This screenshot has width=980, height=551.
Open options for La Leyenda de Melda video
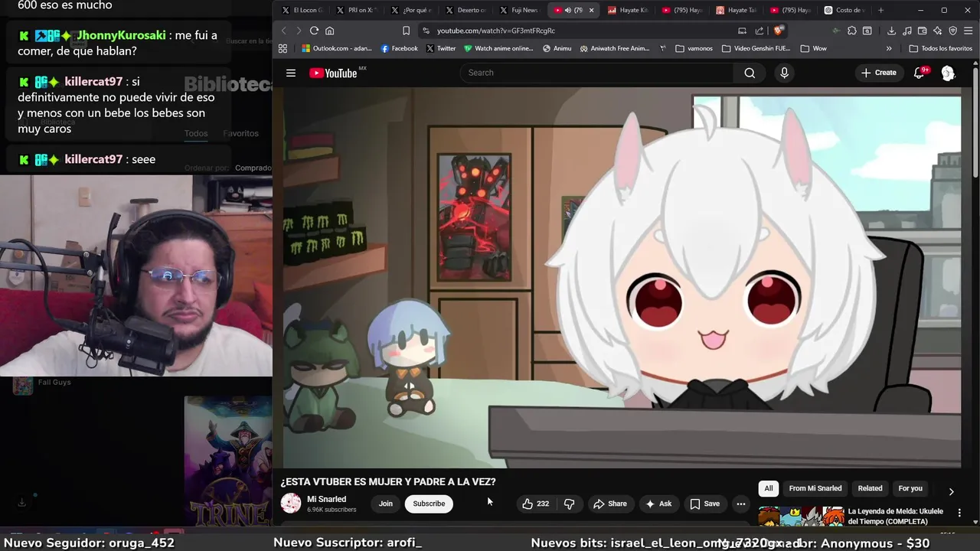click(x=959, y=513)
